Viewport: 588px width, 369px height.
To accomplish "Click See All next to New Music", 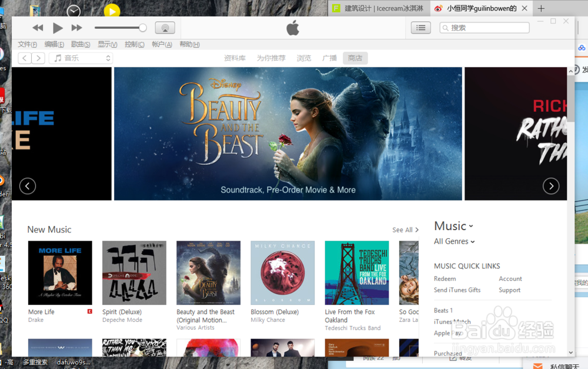I will (x=405, y=230).
